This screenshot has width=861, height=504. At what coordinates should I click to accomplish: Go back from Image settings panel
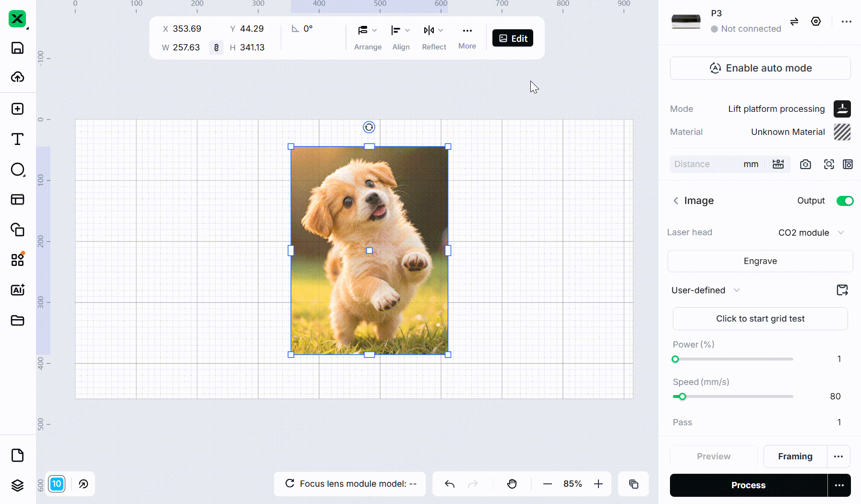[676, 201]
